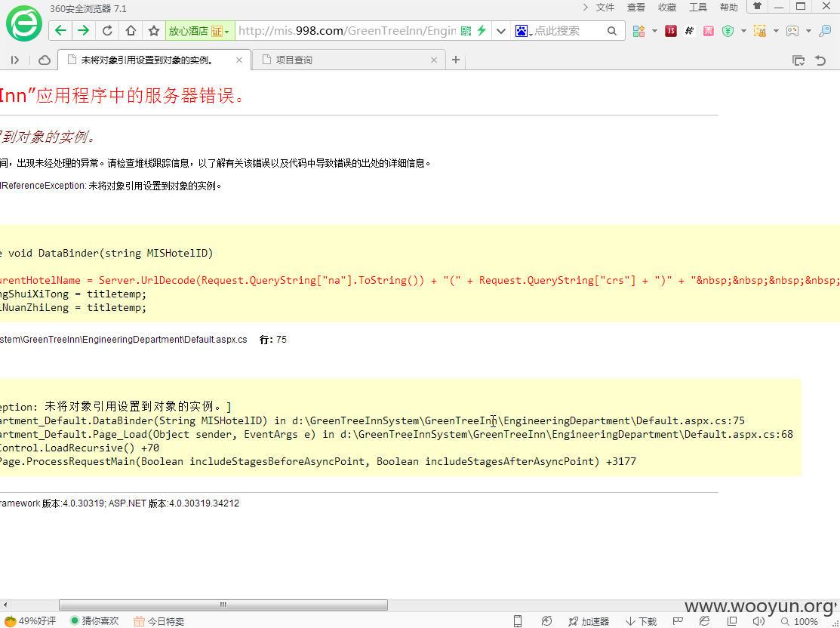
Task: Expand the menu bar chevron
Action: click(585, 8)
